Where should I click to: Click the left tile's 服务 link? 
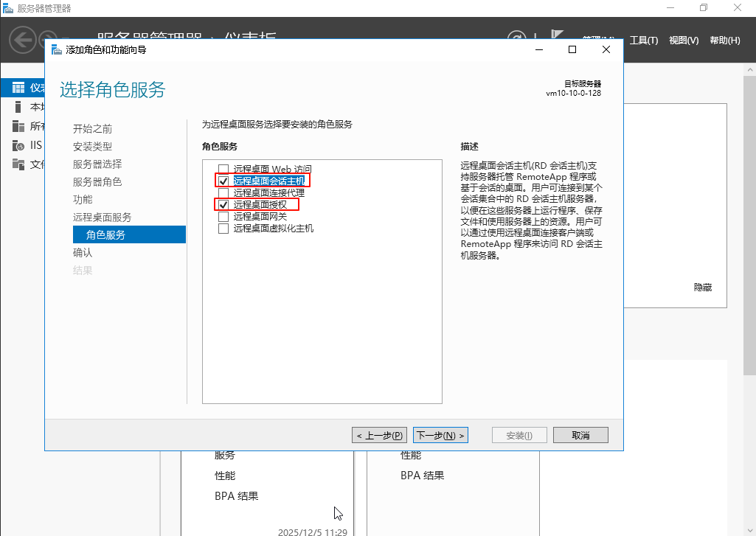point(225,456)
